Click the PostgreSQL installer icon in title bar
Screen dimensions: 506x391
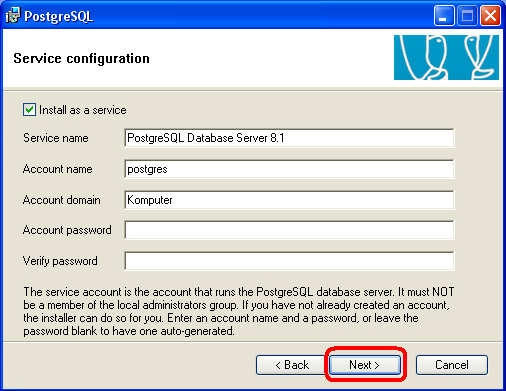point(13,15)
